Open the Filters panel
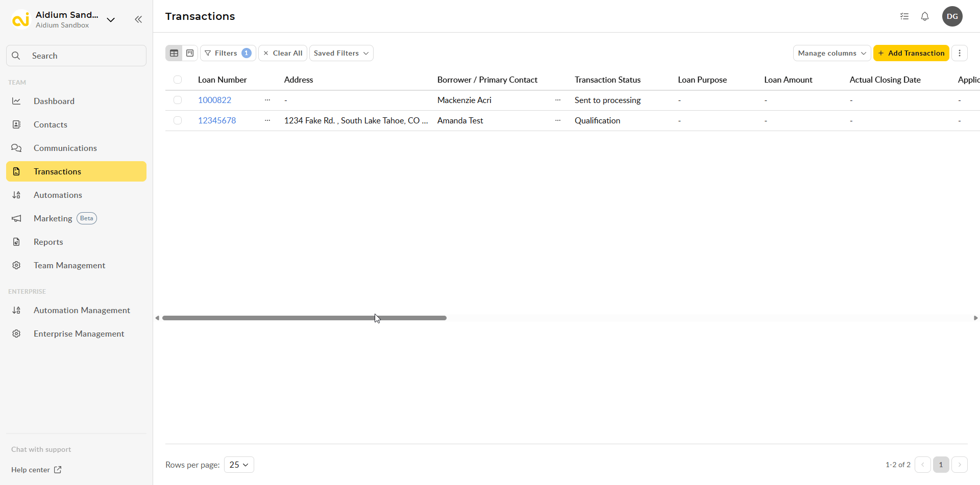The height and width of the screenshot is (485, 980). (228, 53)
